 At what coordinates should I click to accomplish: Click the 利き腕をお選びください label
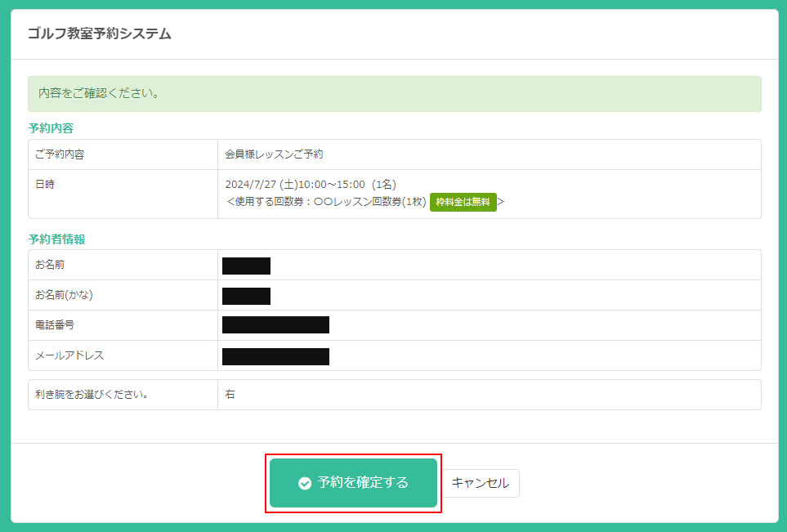click(x=92, y=394)
